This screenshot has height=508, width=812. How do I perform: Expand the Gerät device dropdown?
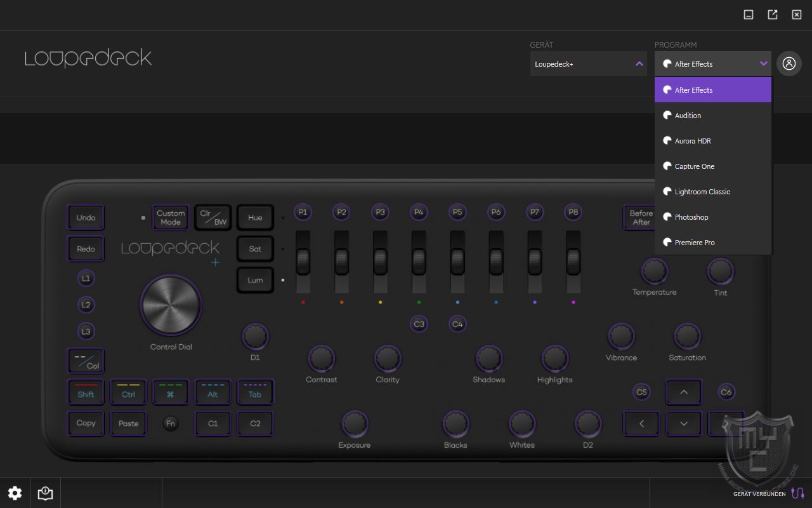589,63
